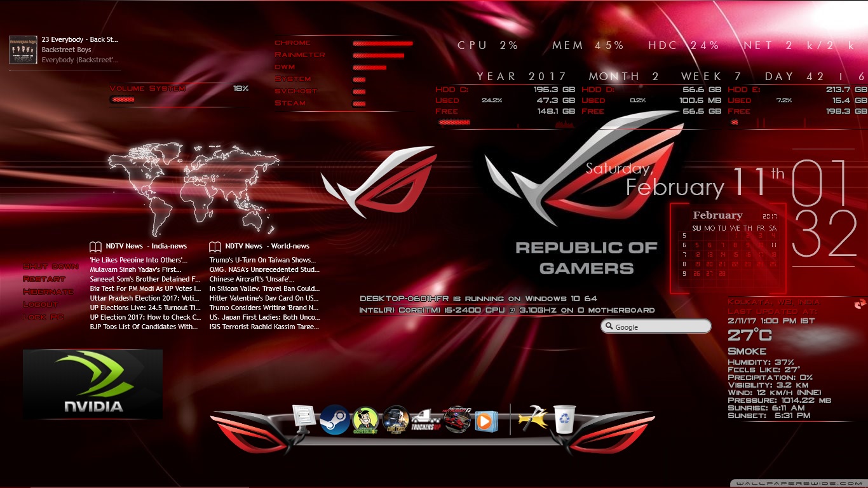The height and width of the screenshot is (488, 868).
Task: Click the Rainmeter process label
Action: 299,55
